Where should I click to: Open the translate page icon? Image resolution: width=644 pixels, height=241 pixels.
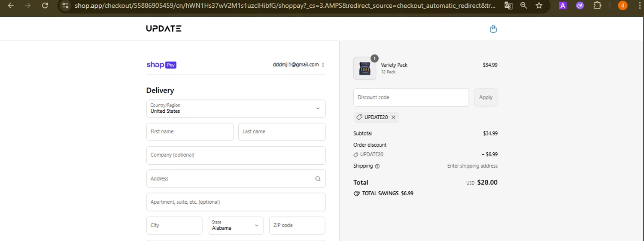(x=508, y=6)
